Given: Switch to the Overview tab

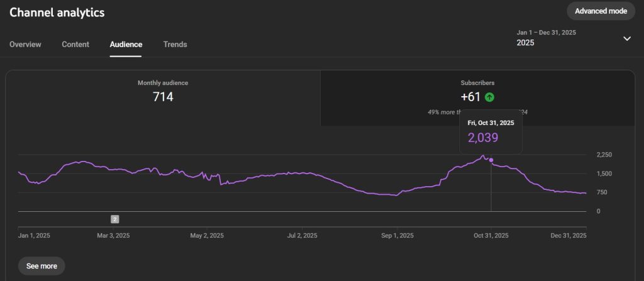Looking at the screenshot, I should coord(25,45).
